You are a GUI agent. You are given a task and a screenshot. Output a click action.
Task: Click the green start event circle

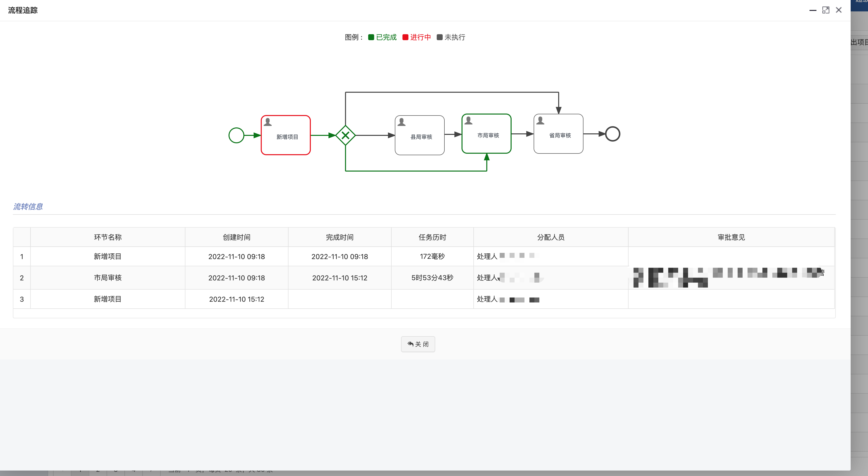click(x=236, y=135)
